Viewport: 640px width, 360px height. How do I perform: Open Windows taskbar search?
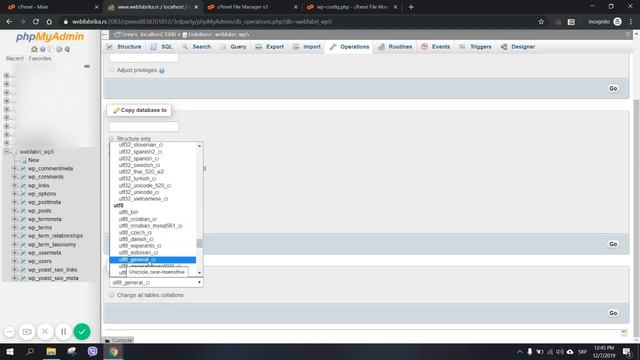(x=30, y=351)
